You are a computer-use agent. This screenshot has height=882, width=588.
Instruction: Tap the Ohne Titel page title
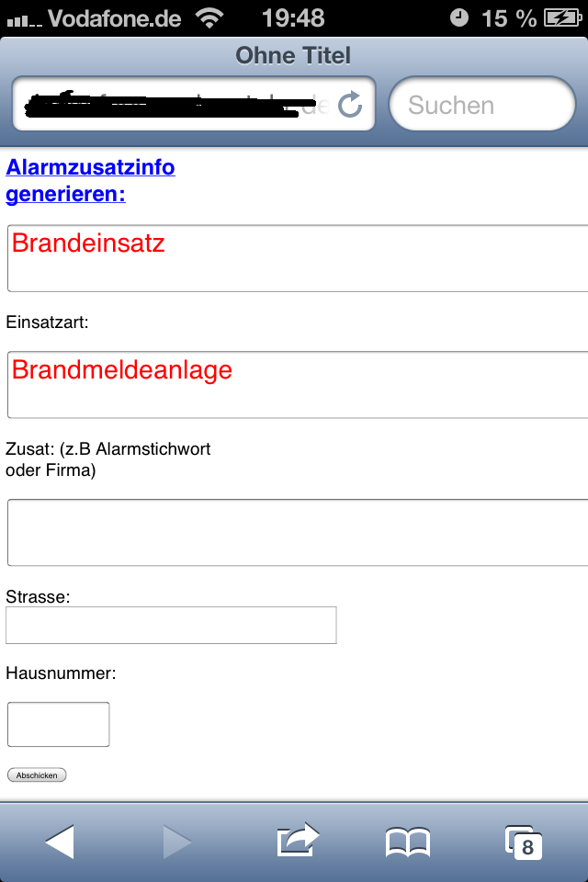point(293,55)
